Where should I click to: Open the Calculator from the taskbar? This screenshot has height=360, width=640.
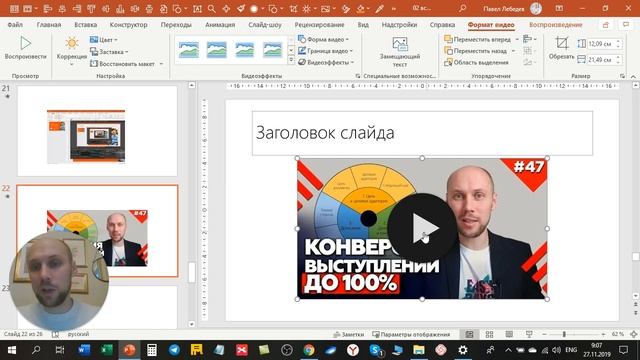[152, 350]
